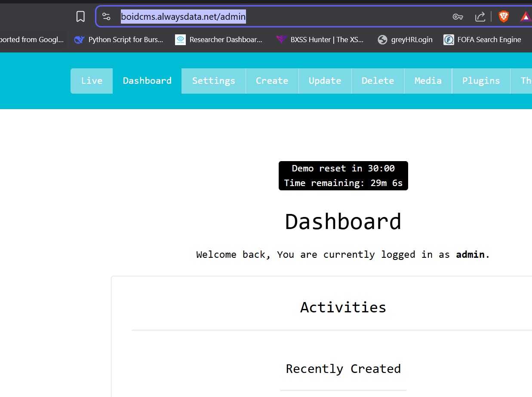532x397 pixels.
Task: Open Researcher Dashboard bookmark
Action: (219, 40)
